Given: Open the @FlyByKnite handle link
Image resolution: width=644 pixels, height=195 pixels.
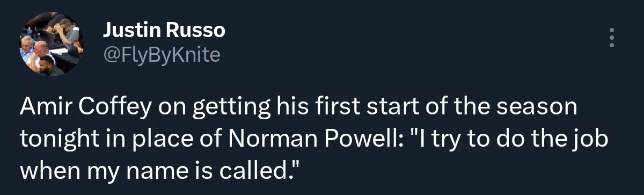Looking at the screenshot, I should tap(161, 54).
